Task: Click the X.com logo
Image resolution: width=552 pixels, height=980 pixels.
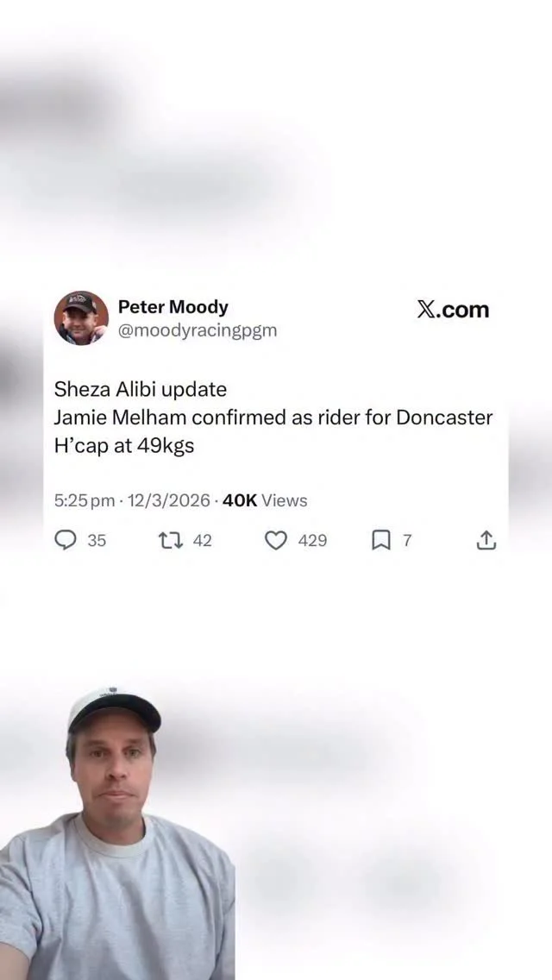Action: tap(453, 310)
